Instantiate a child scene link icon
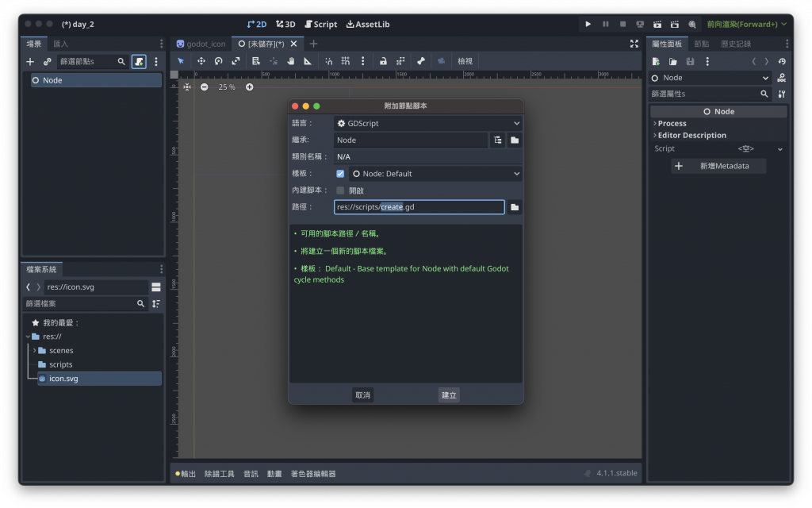Image resolution: width=812 pixels, height=508 pixels. [x=47, y=62]
